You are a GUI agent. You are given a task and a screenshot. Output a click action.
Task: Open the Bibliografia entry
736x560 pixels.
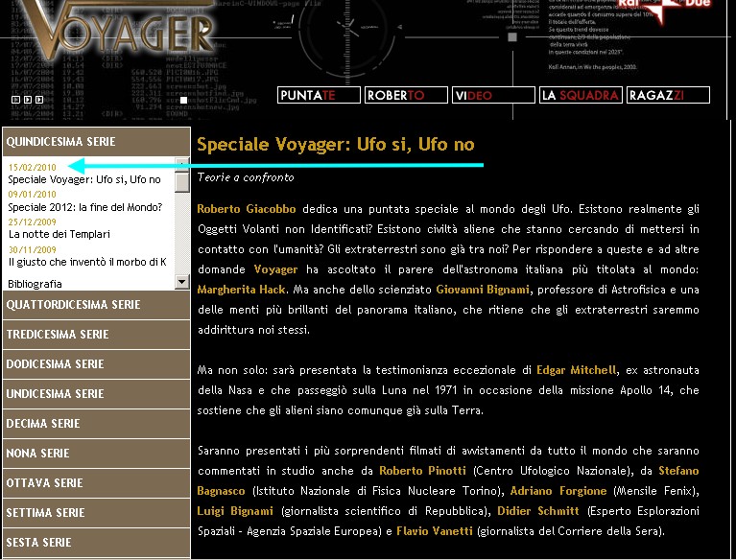[35, 284]
